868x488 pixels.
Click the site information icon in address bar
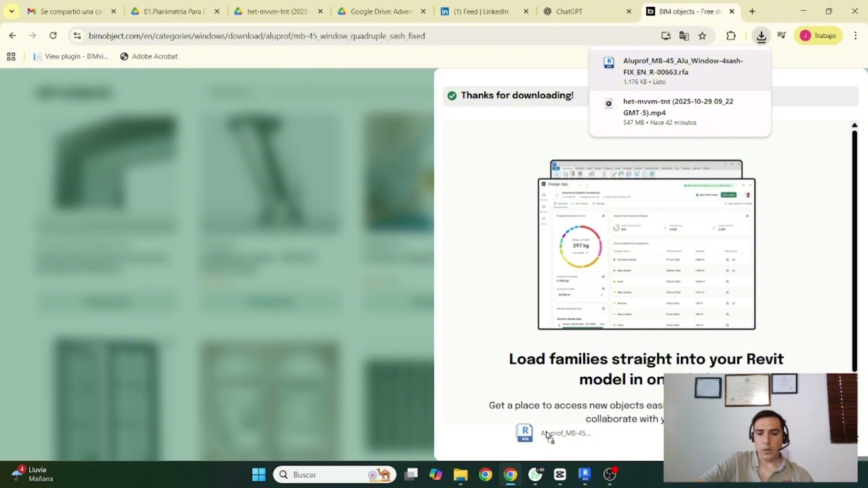coord(77,36)
